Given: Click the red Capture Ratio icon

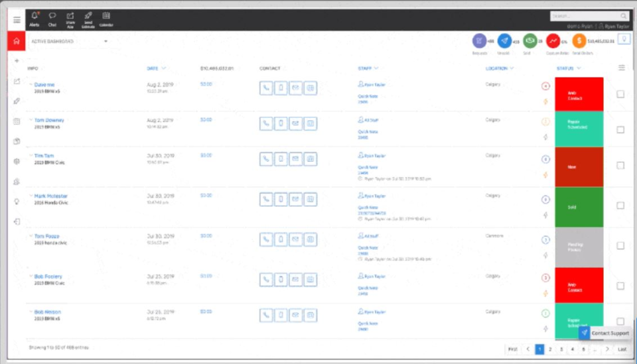Looking at the screenshot, I should tap(553, 40).
